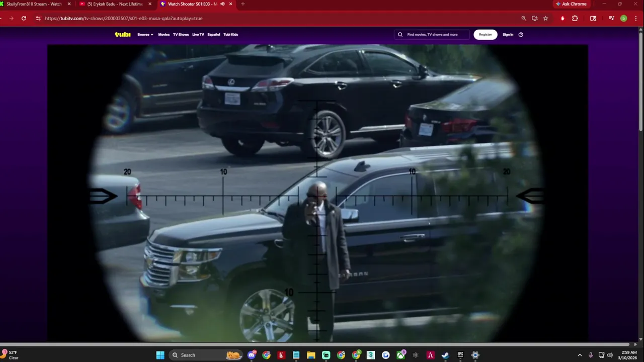
Task: Open the Windows Start menu
Action: click(x=160, y=355)
